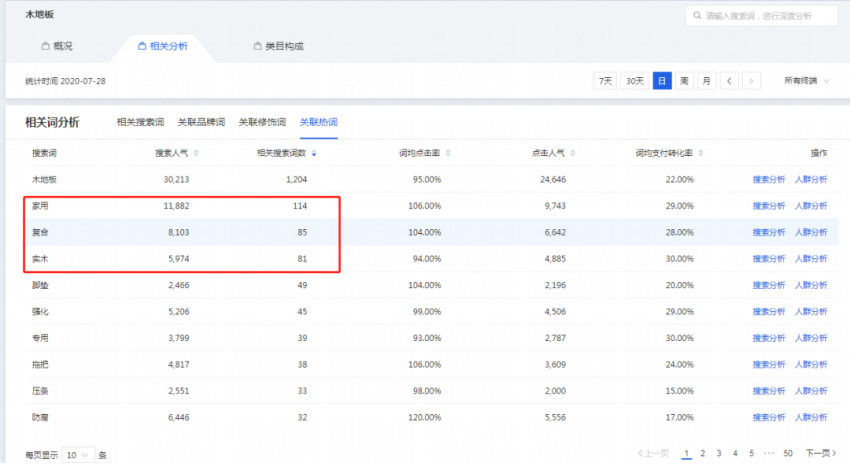Open 人群分析 for 防腐 row
Image resolution: width=851 pixels, height=464 pixels.
pos(811,417)
